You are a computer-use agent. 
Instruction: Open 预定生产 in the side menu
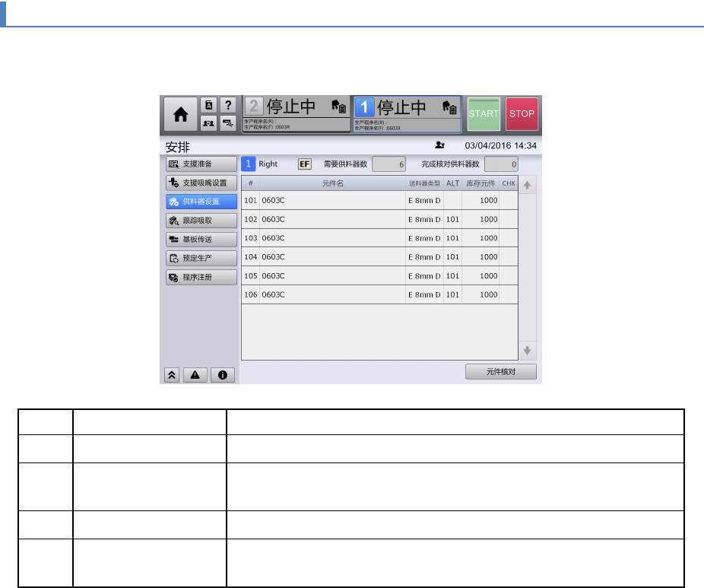coord(201,259)
